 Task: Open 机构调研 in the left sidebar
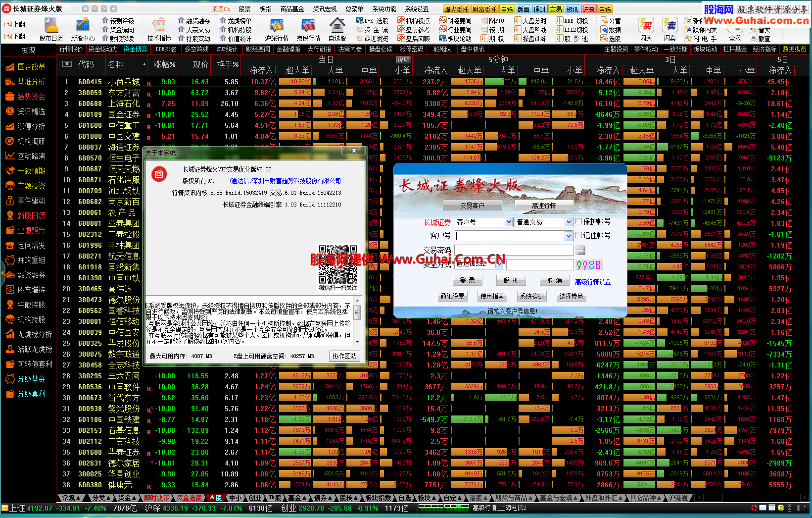pyautogui.click(x=26, y=141)
